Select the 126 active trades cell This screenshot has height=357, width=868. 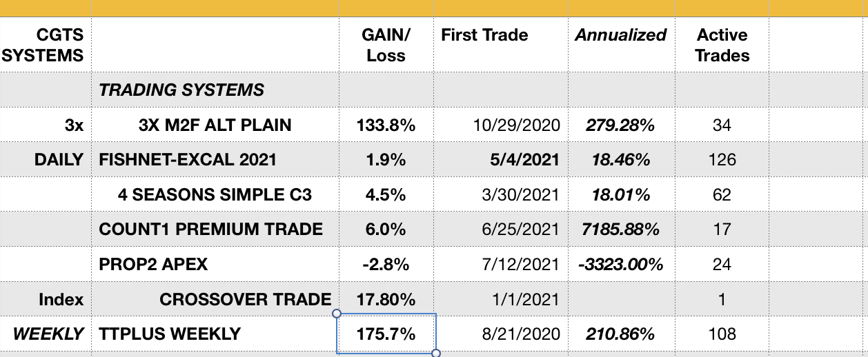(722, 160)
